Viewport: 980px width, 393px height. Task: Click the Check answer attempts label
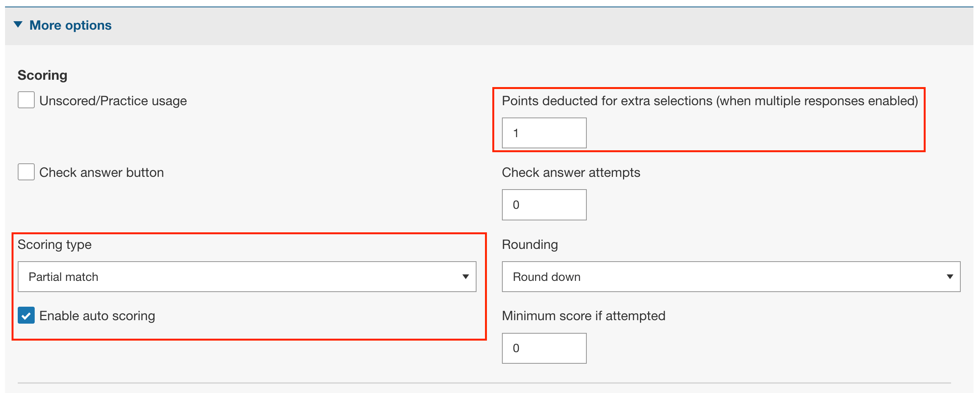click(x=571, y=173)
